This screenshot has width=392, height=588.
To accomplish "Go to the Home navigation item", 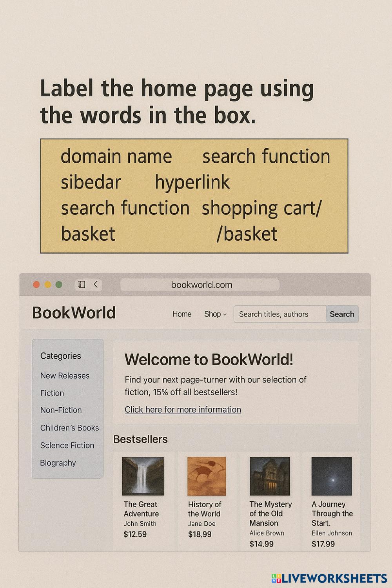I will coord(182,314).
